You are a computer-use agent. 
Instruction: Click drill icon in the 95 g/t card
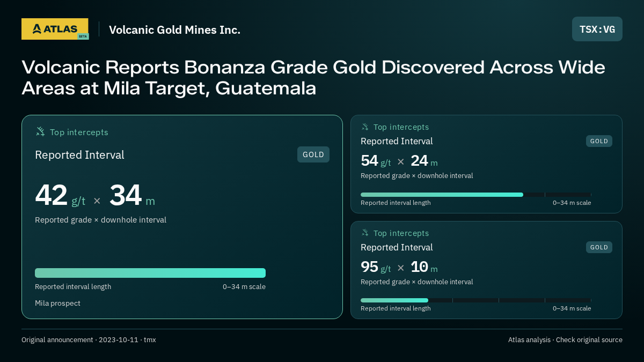click(365, 233)
